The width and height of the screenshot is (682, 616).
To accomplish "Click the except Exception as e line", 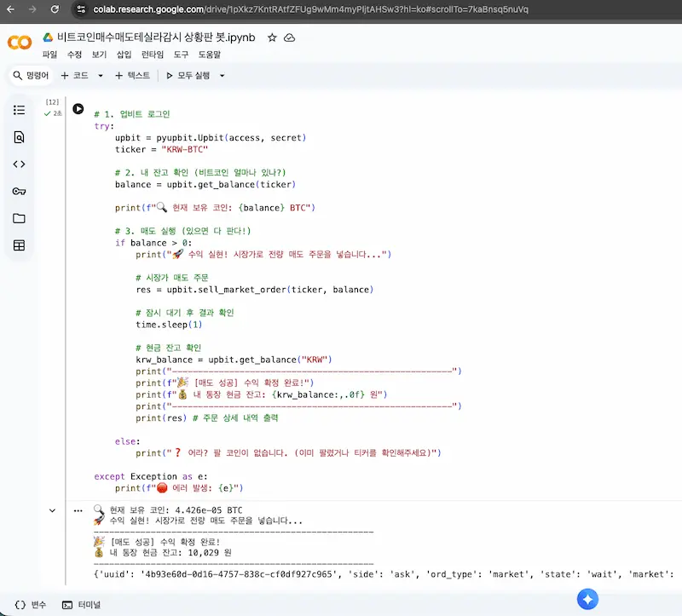I will click(151, 476).
